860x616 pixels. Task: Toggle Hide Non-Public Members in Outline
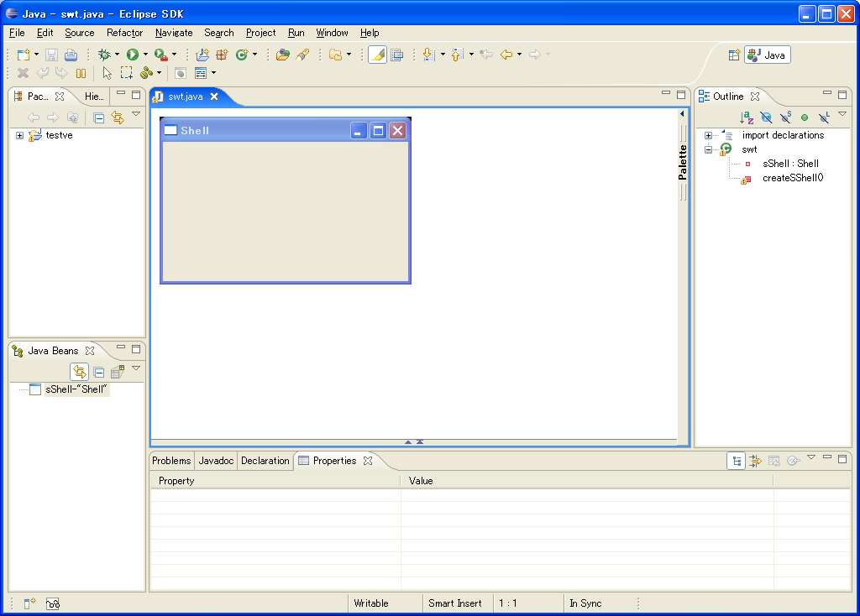click(x=805, y=117)
